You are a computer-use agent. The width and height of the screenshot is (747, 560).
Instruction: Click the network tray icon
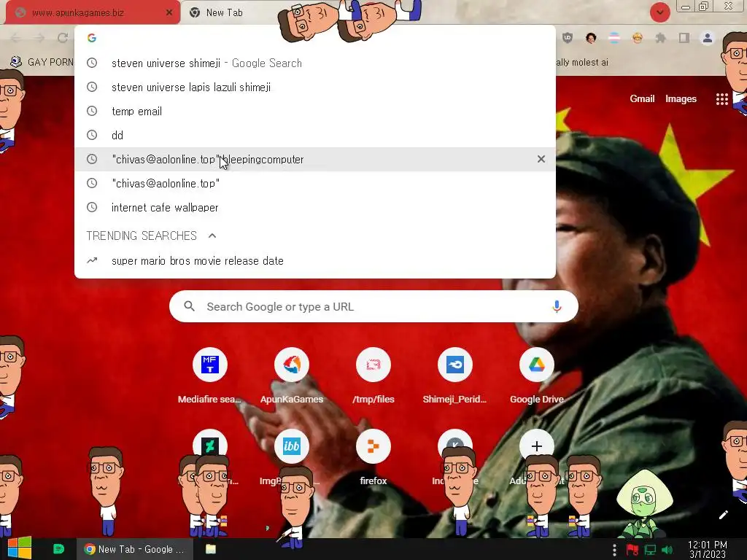(650, 550)
